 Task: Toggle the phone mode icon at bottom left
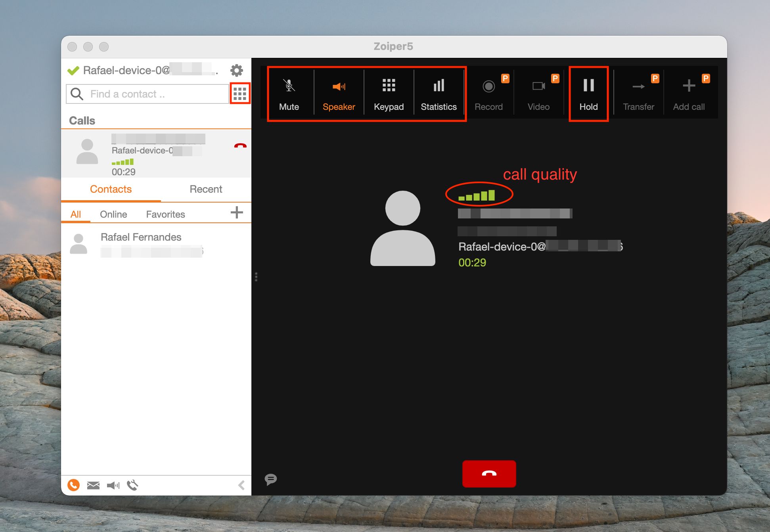(x=74, y=485)
